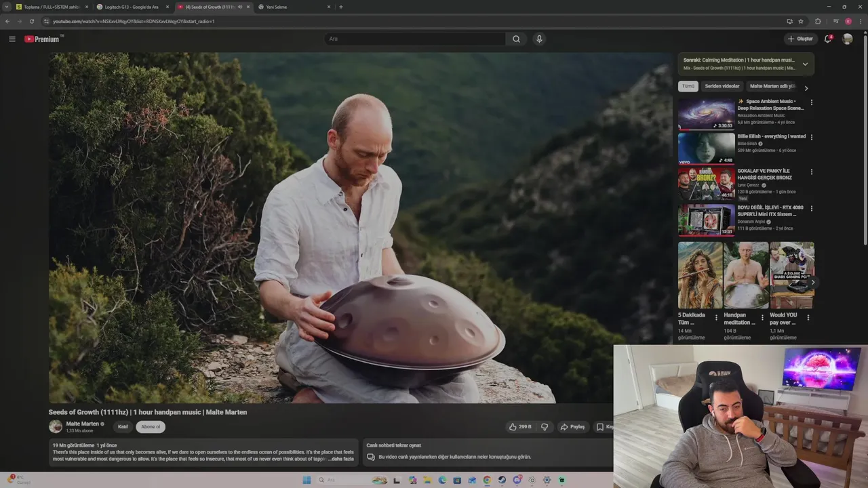
Task: Save the video with the bookmark icon
Action: [x=601, y=427]
